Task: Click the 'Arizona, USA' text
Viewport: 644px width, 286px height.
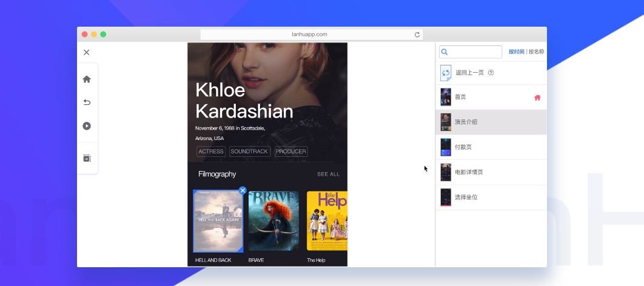Action: click(x=209, y=138)
